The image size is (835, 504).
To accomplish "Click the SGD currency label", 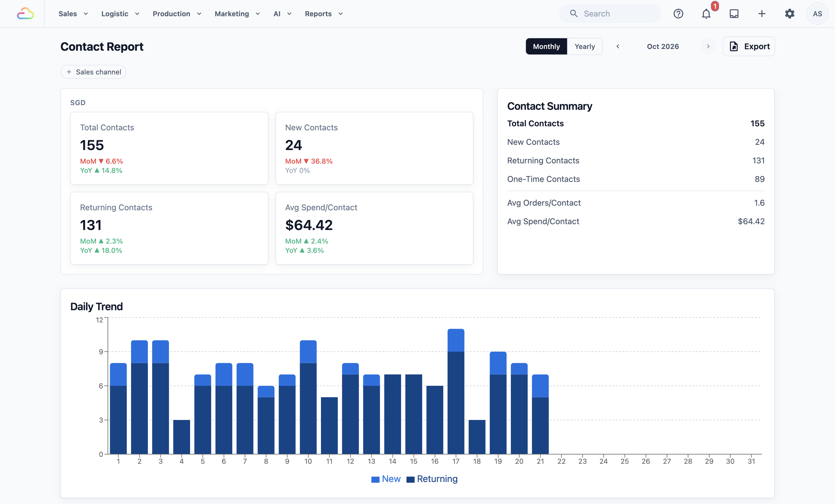I will coord(78,103).
